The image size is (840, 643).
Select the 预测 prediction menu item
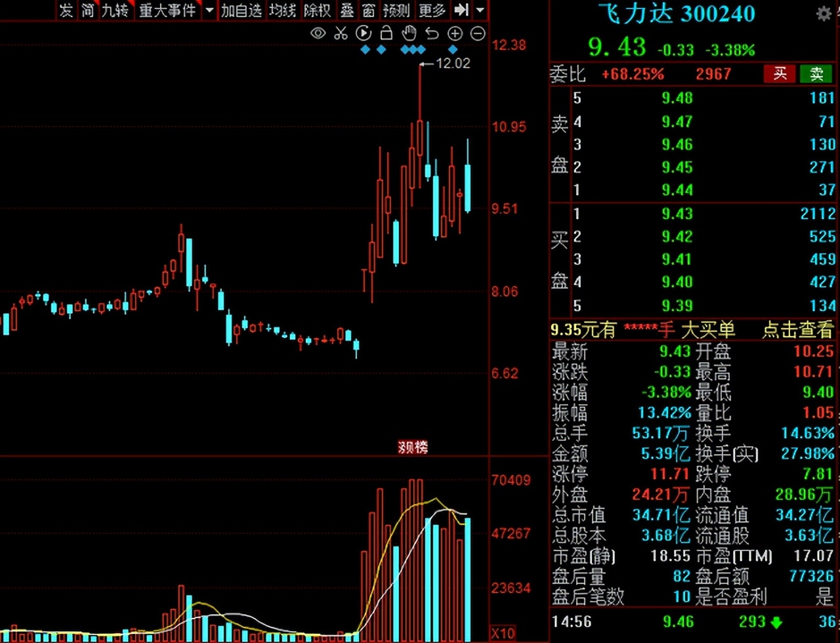pyautogui.click(x=396, y=10)
